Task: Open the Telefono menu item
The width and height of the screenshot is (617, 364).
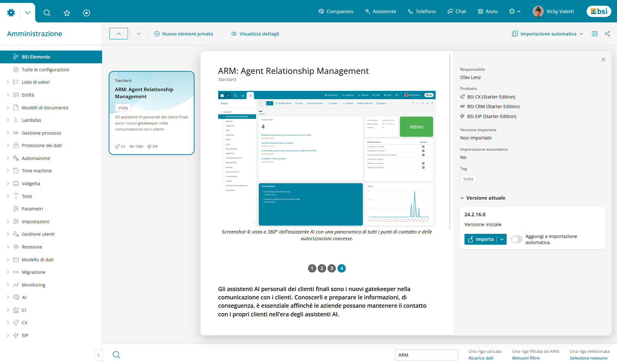Action: click(422, 11)
